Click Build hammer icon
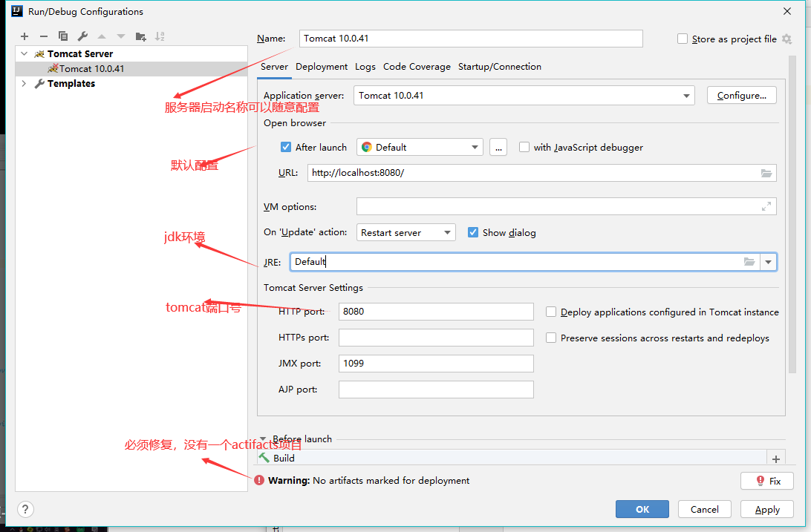The width and height of the screenshot is (811, 532). pyautogui.click(x=264, y=458)
